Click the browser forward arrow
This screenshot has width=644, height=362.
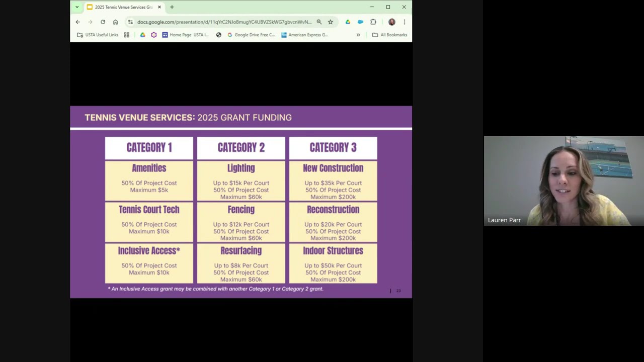(90, 22)
